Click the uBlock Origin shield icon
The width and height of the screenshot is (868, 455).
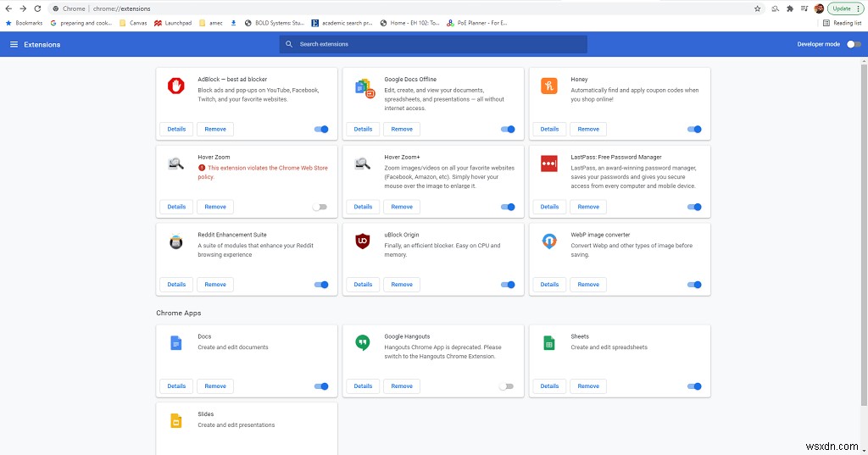tap(363, 241)
